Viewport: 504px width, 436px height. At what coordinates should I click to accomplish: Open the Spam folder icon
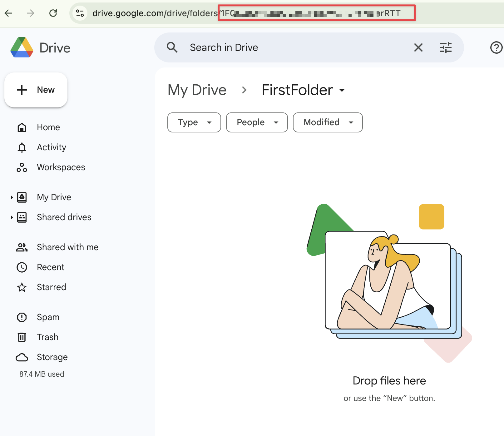pos(22,317)
